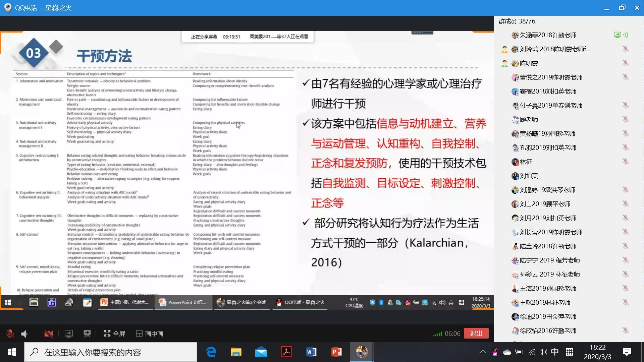644x362 pixels.
Task: Click the share screen icon
Action: click(x=69, y=334)
